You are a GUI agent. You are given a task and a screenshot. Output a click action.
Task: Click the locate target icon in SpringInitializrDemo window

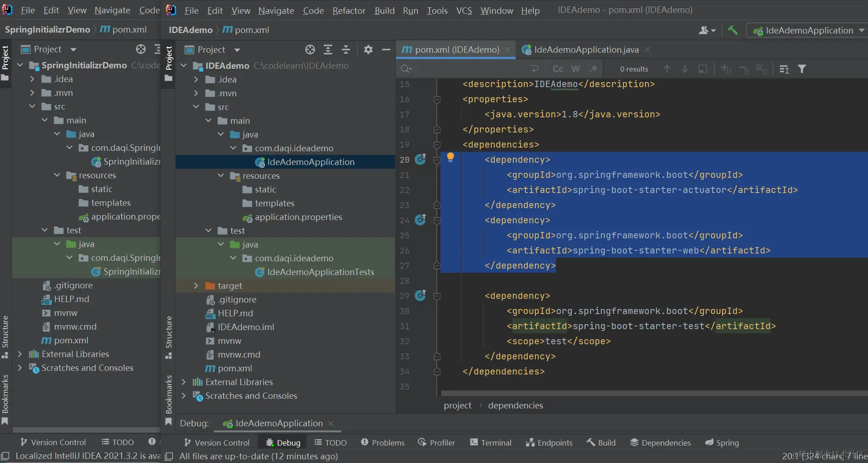(x=141, y=49)
